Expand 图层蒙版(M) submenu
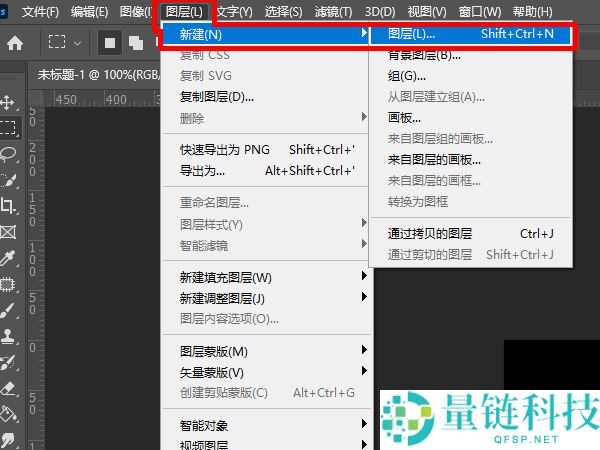This screenshot has height=450, width=600. point(266,351)
